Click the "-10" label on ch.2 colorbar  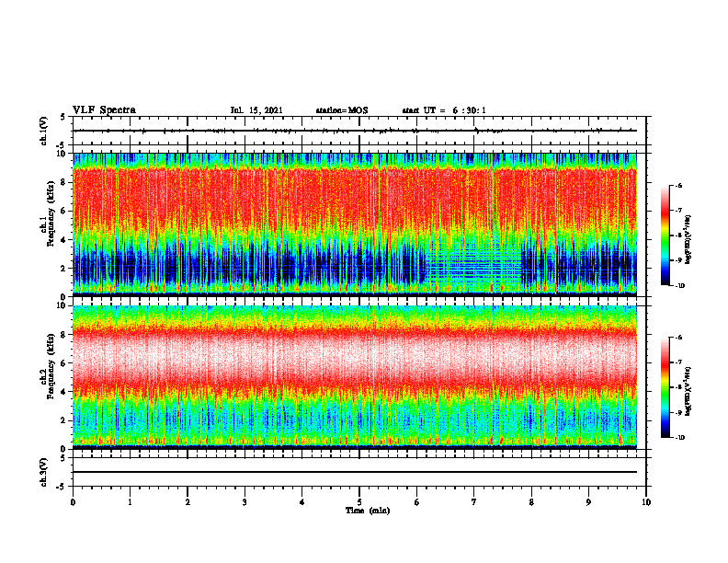[x=679, y=437]
